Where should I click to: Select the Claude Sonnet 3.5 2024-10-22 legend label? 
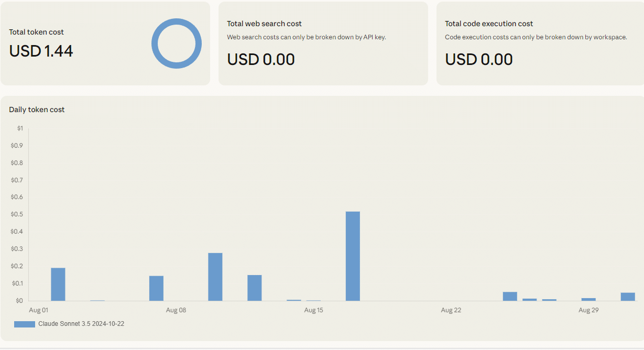pyautogui.click(x=81, y=324)
